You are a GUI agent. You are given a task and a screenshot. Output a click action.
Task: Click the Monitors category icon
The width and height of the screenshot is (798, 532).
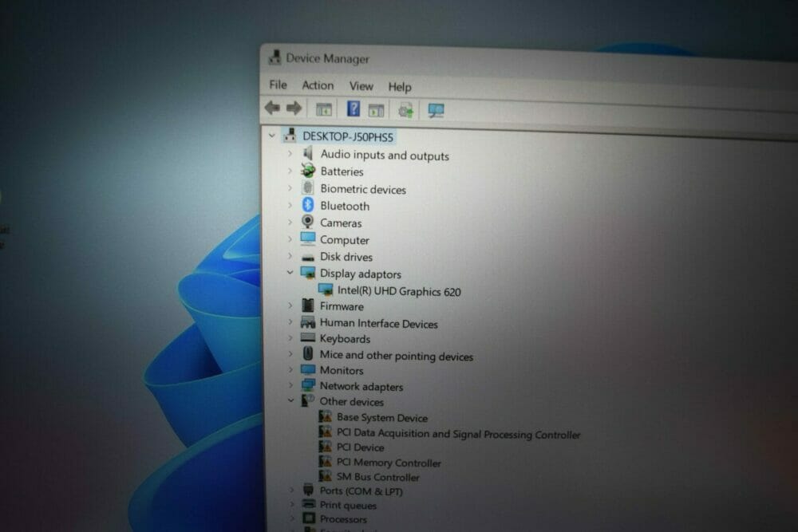tap(308, 369)
